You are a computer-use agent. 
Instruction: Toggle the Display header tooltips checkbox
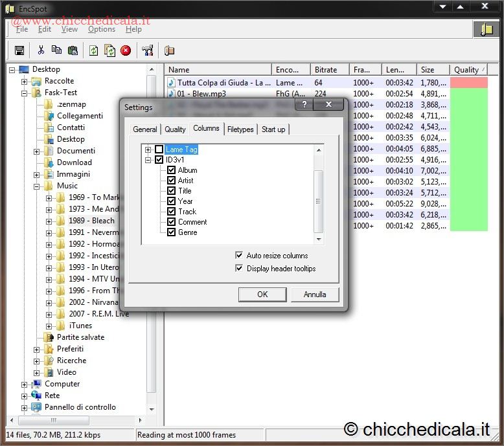(240, 269)
